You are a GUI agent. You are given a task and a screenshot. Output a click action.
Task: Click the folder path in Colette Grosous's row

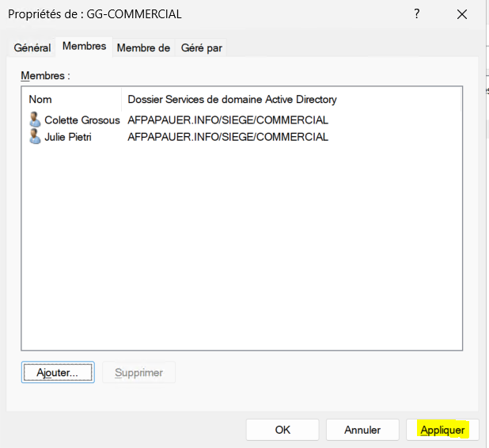point(228,120)
